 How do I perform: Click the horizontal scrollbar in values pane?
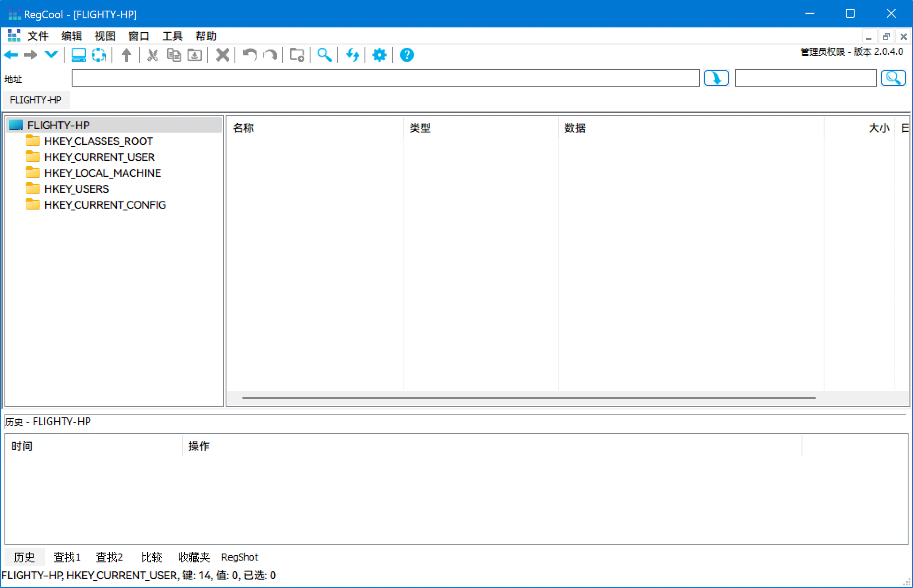[x=529, y=398]
